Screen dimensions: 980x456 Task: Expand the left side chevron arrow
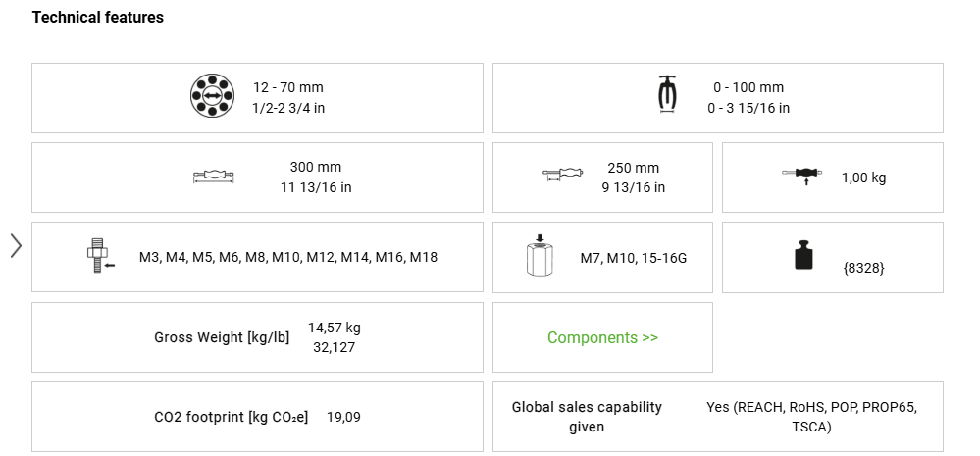16,245
